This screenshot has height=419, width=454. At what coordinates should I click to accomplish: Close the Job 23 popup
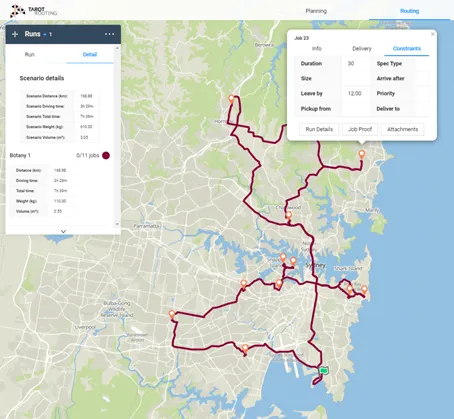433,34
